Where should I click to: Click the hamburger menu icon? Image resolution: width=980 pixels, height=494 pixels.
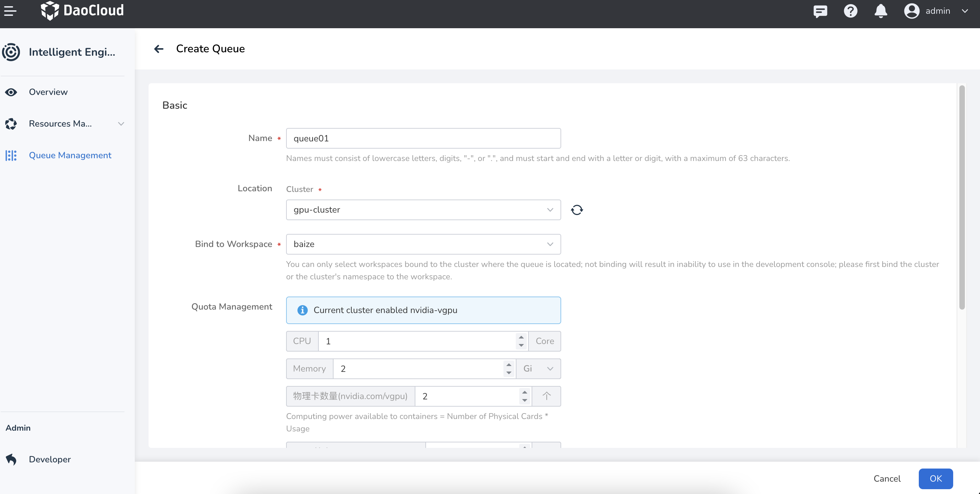(10, 11)
